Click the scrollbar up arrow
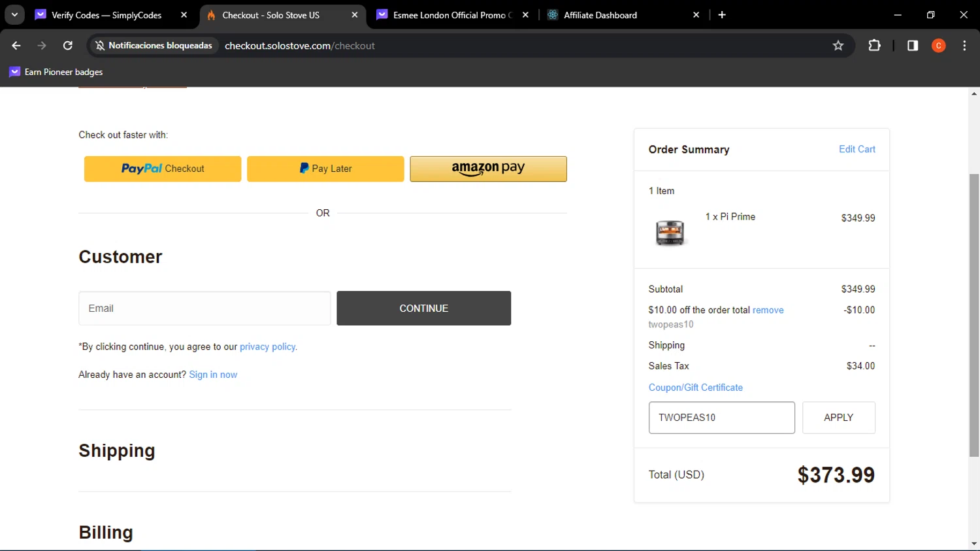Image resolution: width=980 pixels, height=551 pixels. pos(974,94)
